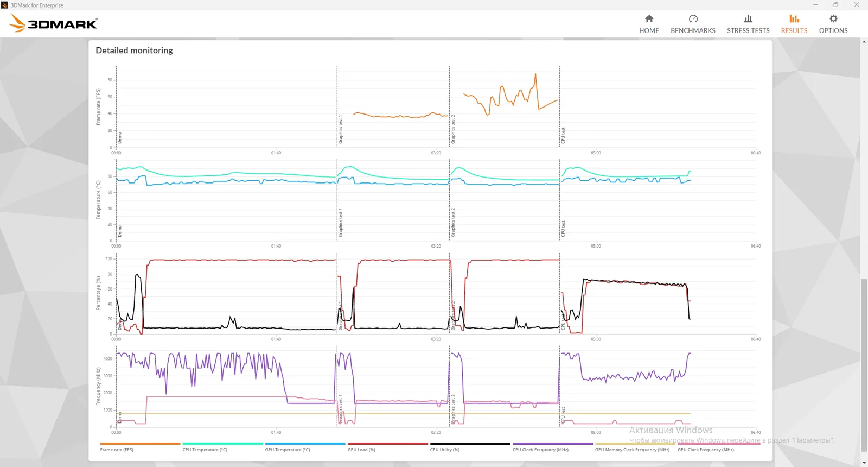Click the scrollbar up arrow
The image size is (868, 467).
coord(864,42)
